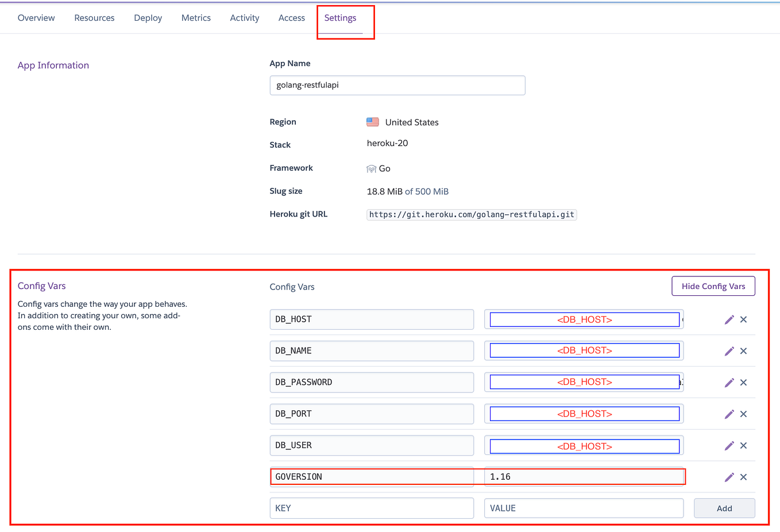
Task: Remove the DB_PASSWORD config variable
Action: (x=743, y=382)
